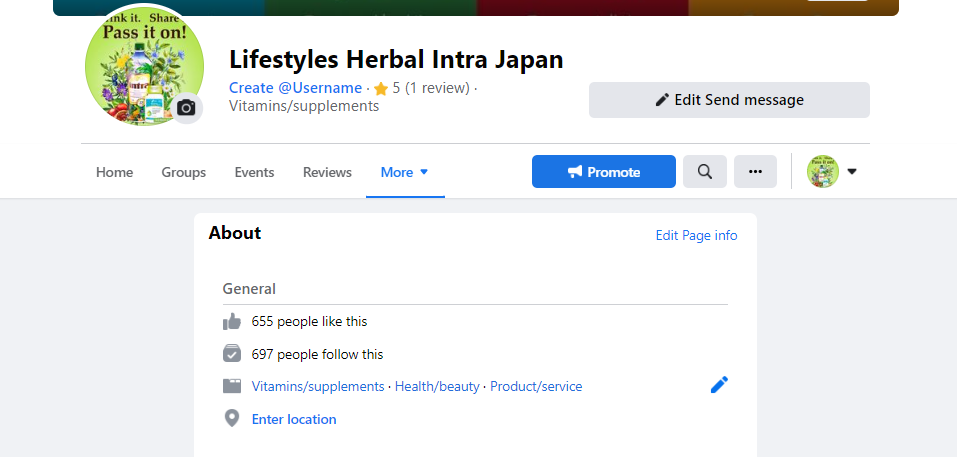Open the Edit Page info link
The height and width of the screenshot is (457, 957).
696,235
